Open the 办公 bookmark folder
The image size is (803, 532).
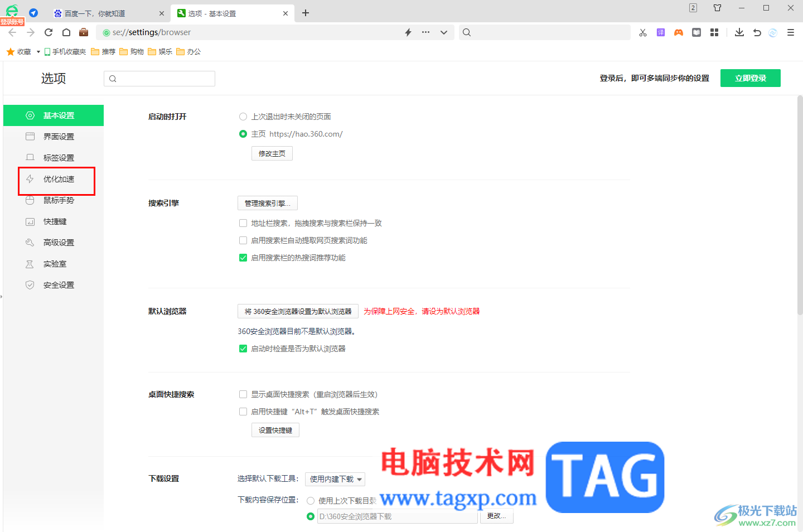tap(188, 52)
